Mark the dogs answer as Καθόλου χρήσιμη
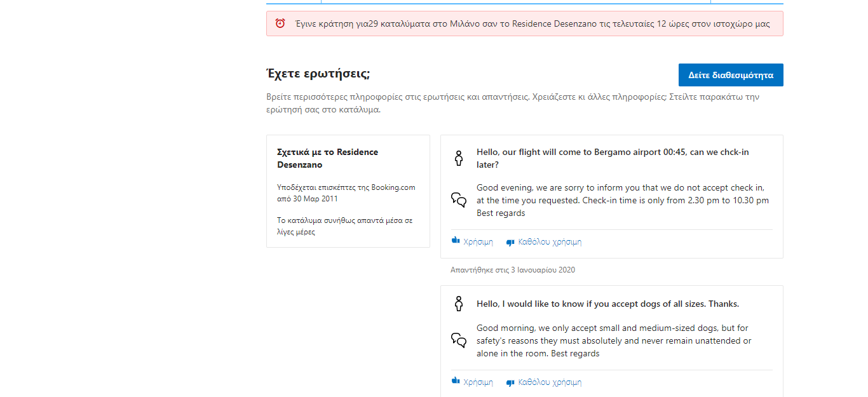The width and height of the screenshot is (868, 397). [x=550, y=382]
